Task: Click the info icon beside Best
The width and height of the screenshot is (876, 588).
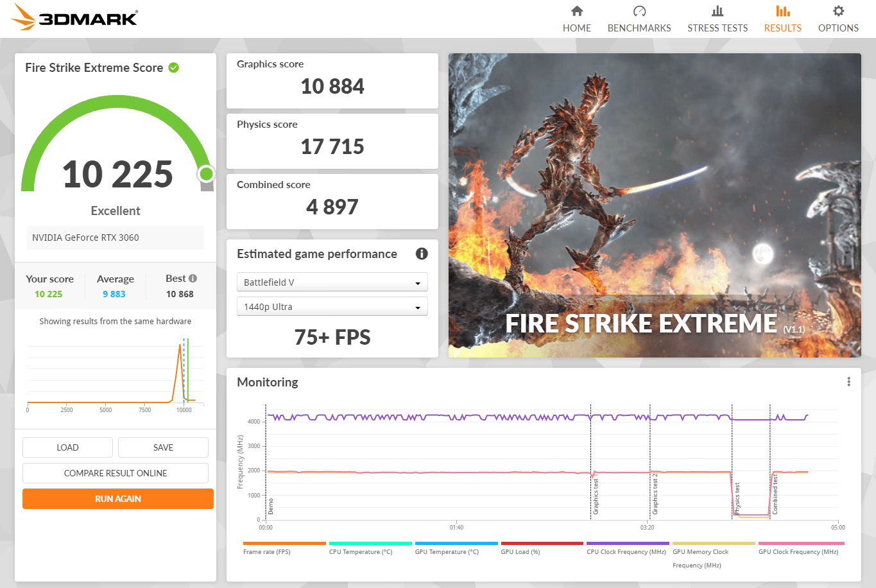Action: [x=193, y=278]
